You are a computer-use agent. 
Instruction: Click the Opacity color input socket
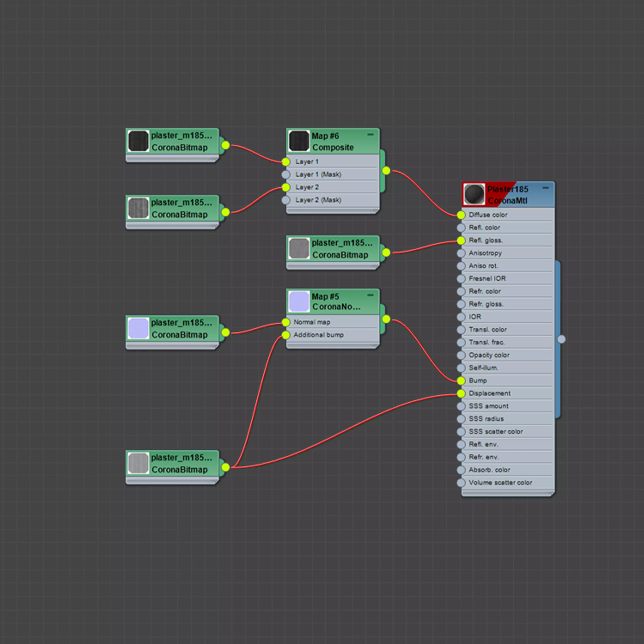pos(461,355)
